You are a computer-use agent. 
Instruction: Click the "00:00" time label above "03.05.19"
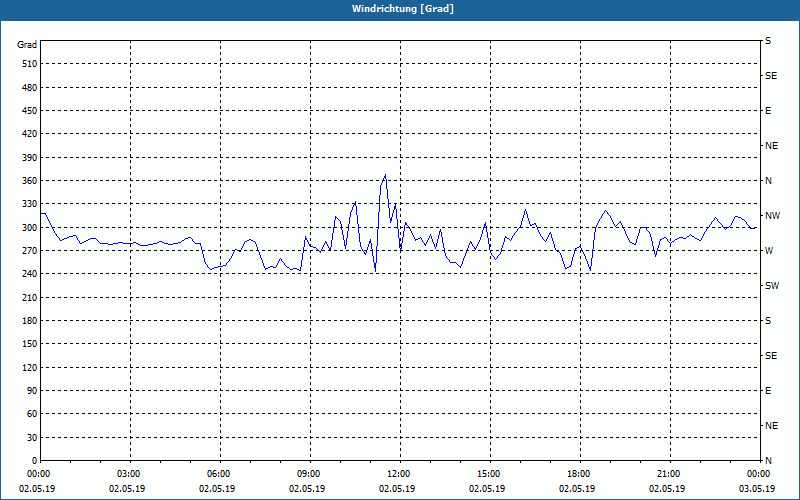[x=758, y=474]
